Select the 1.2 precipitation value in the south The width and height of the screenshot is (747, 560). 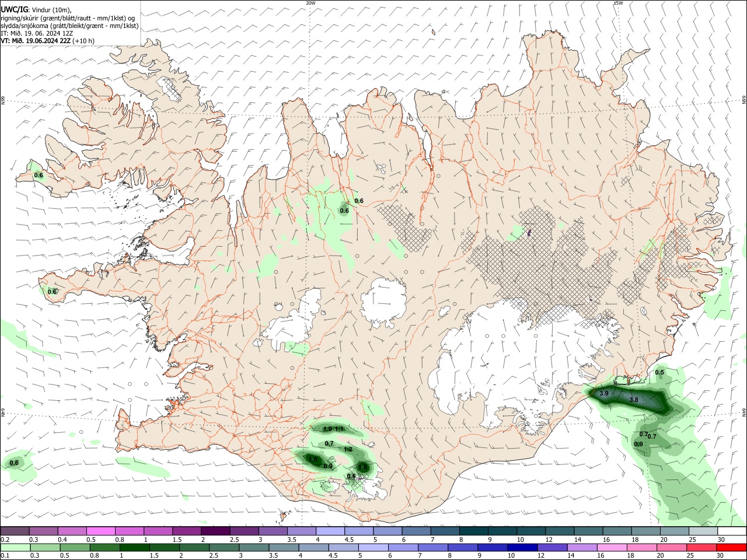coord(348,449)
